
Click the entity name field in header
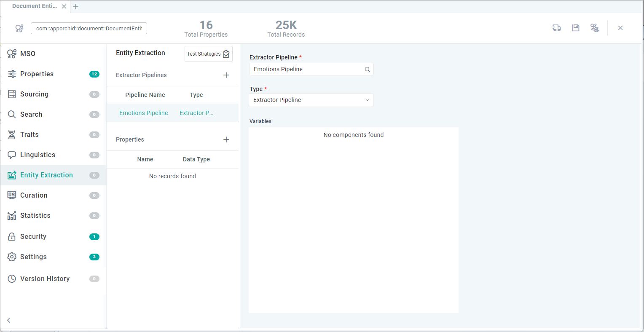89,28
